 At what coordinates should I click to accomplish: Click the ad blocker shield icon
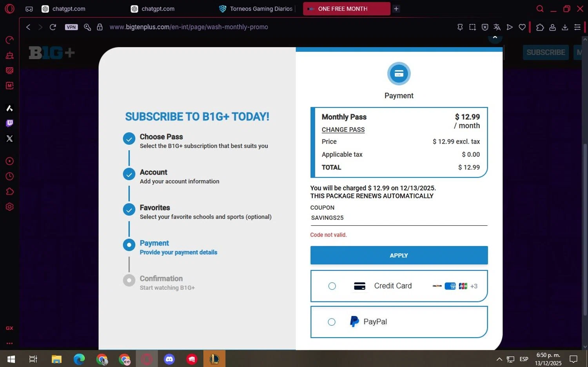[485, 27]
